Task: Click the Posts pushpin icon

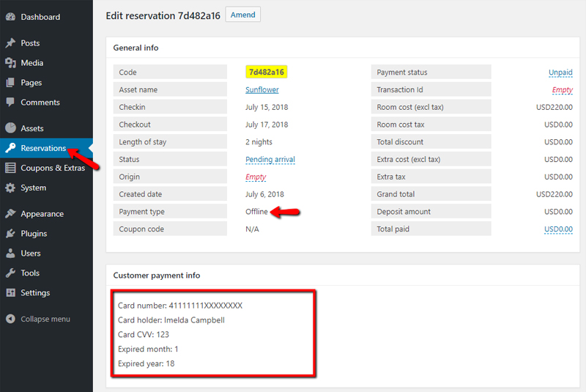Action: pos(10,43)
